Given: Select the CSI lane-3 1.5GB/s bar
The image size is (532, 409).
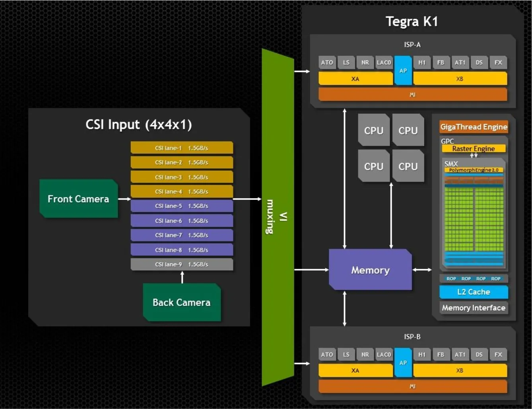Looking at the screenshot, I should tap(182, 177).
